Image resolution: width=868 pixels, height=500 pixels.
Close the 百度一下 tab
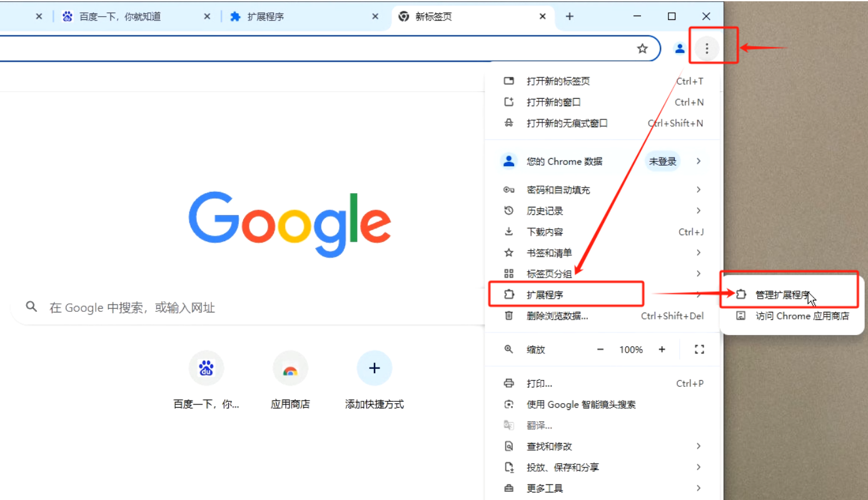pos(207,17)
